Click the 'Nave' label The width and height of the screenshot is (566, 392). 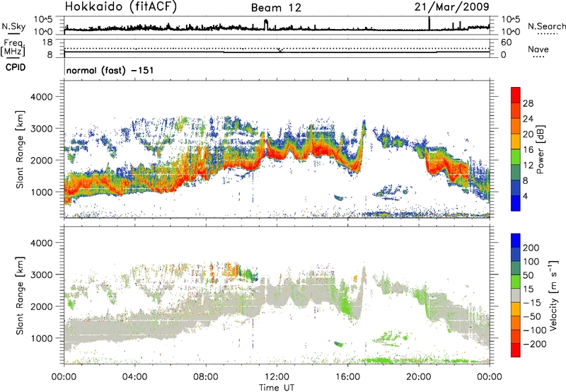pyautogui.click(x=538, y=49)
